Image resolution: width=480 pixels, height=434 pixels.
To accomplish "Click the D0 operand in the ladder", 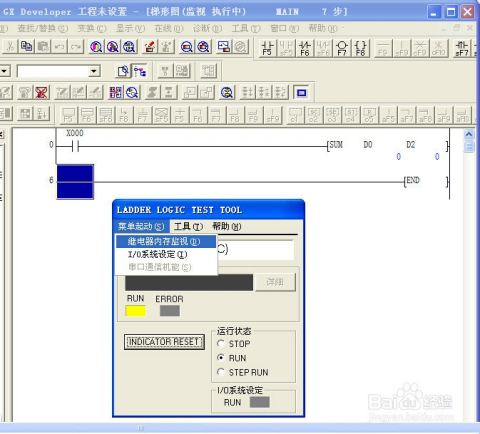I will click(x=368, y=145).
